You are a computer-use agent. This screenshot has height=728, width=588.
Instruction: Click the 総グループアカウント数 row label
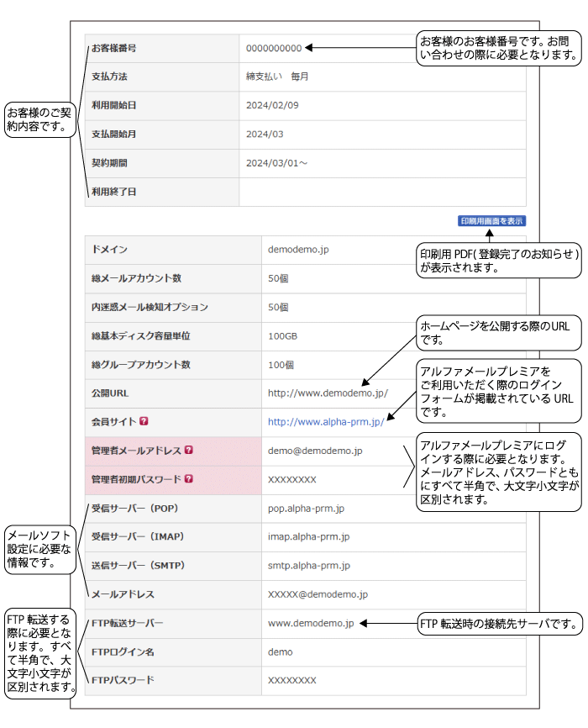[140, 365]
